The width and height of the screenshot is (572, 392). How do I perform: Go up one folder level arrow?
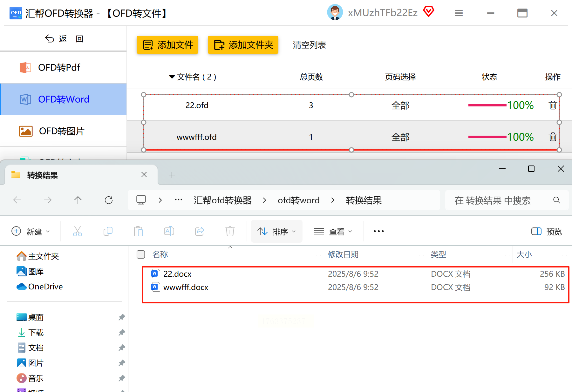(x=78, y=200)
